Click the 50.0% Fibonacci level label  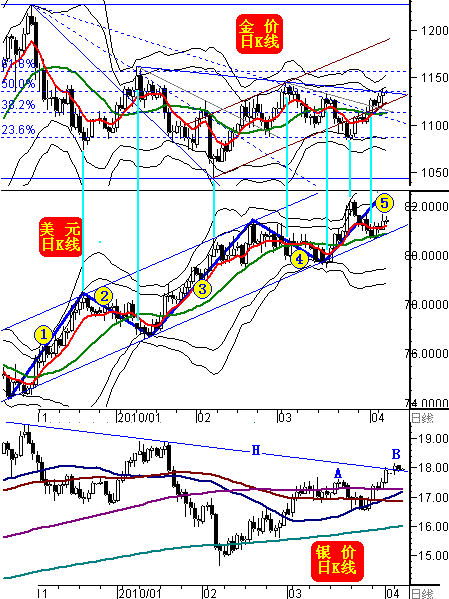pos(18,84)
